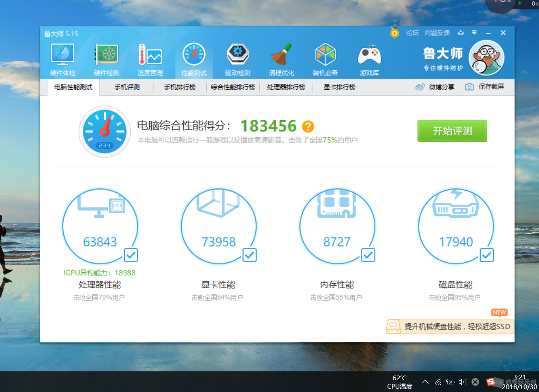Viewport: 539px width, 392px height.
Task: Click the disk performance circle showing 17940
Action: pos(456,226)
